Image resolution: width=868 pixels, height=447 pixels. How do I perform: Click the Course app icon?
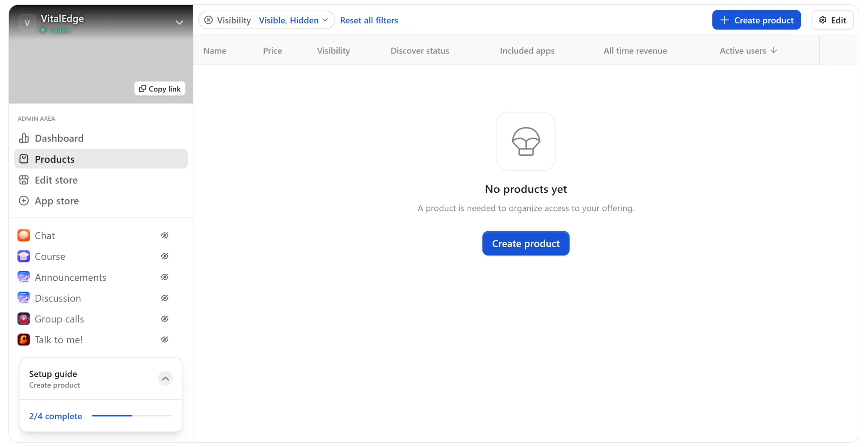click(23, 256)
